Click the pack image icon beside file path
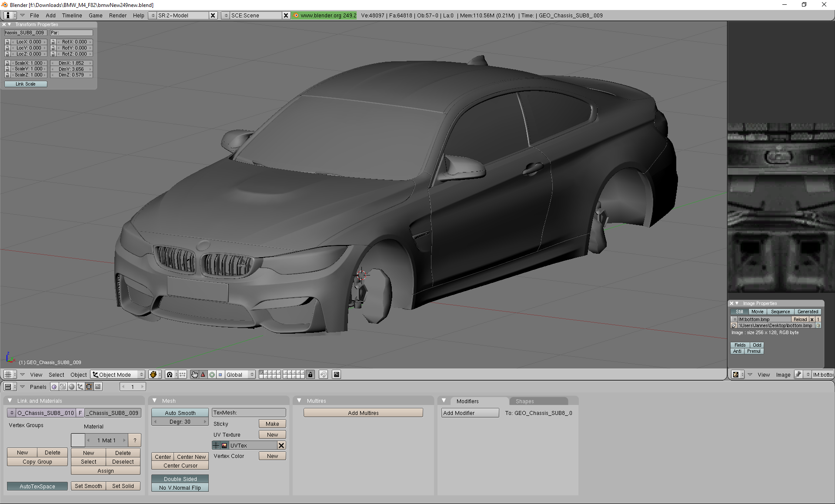This screenshot has height=504, width=835. (x=818, y=325)
